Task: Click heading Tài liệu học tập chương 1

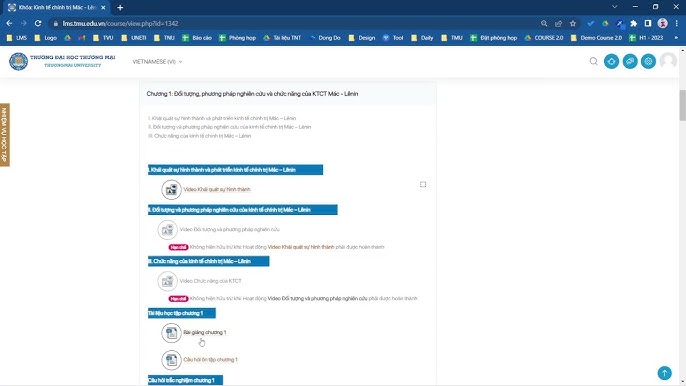Action: pyautogui.click(x=182, y=313)
